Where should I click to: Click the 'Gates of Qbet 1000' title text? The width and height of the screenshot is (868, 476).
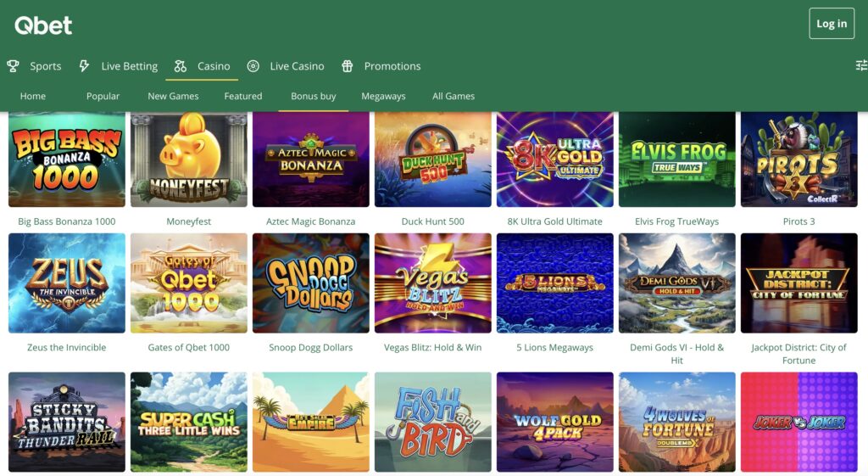[189, 347]
